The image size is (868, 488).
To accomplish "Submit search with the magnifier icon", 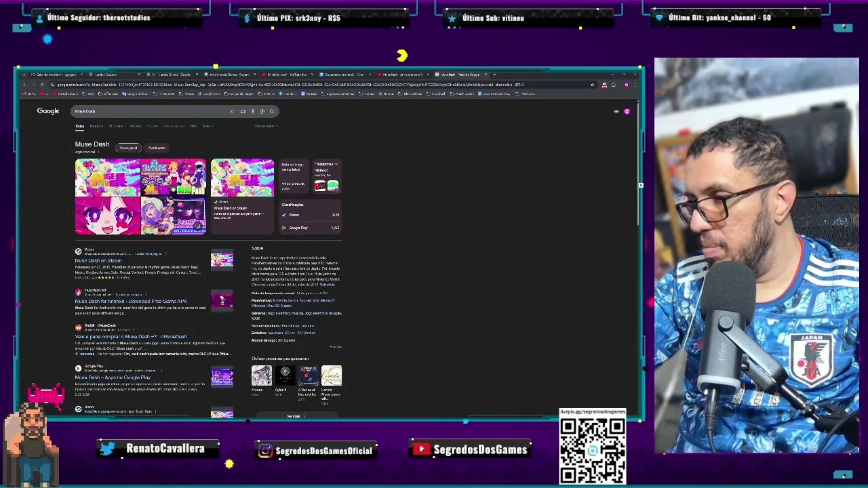I will click(x=272, y=111).
